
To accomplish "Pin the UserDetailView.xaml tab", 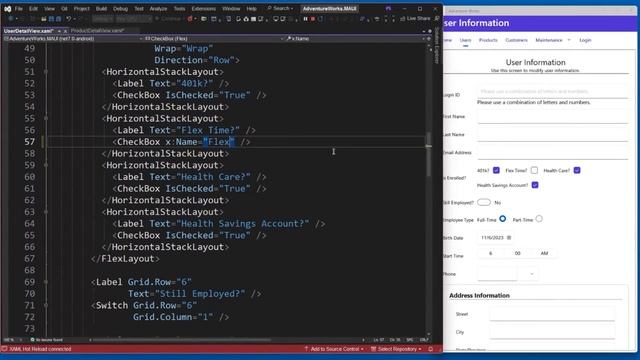I will point(59,31).
